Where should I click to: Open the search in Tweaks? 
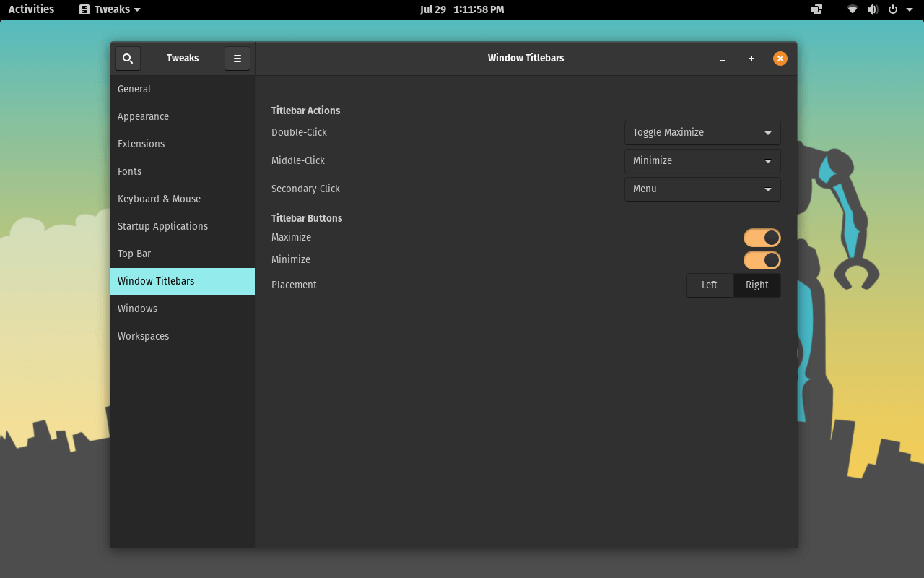pyautogui.click(x=127, y=59)
